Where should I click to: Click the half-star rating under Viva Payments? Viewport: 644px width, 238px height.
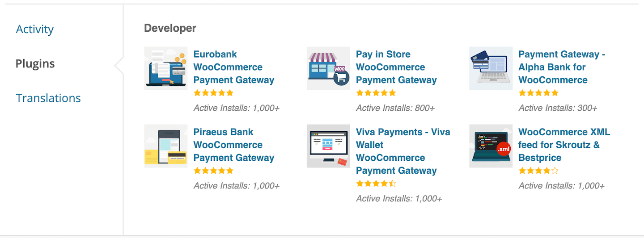pyautogui.click(x=376, y=184)
